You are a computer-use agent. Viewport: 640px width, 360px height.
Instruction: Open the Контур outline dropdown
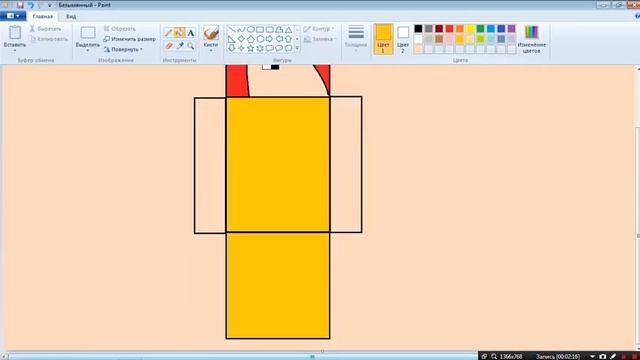click(319, 29)
